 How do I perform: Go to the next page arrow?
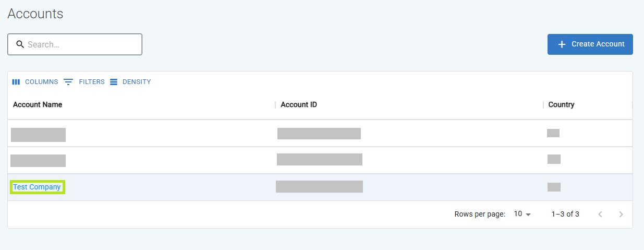click(621, 214)
